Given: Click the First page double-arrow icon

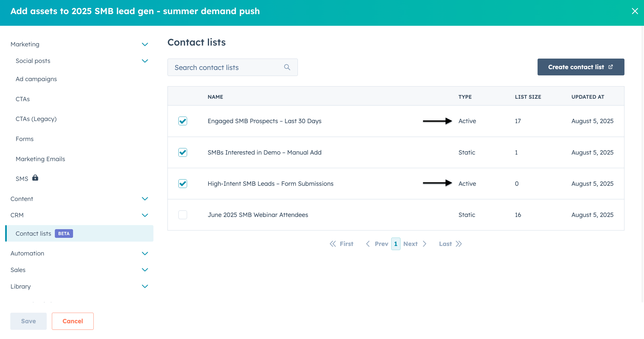Looking at the screenshot, I should [x=333, y=244].
